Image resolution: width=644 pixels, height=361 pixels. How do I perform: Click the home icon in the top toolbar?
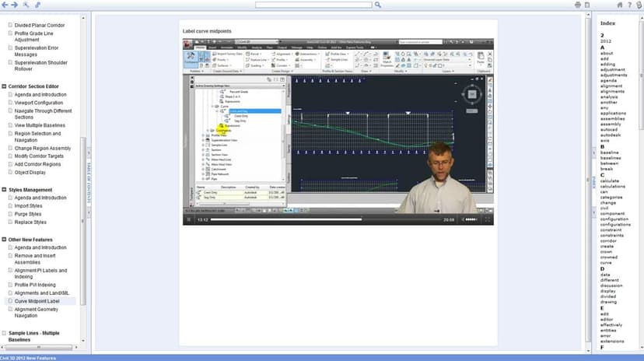pos(620,5)
